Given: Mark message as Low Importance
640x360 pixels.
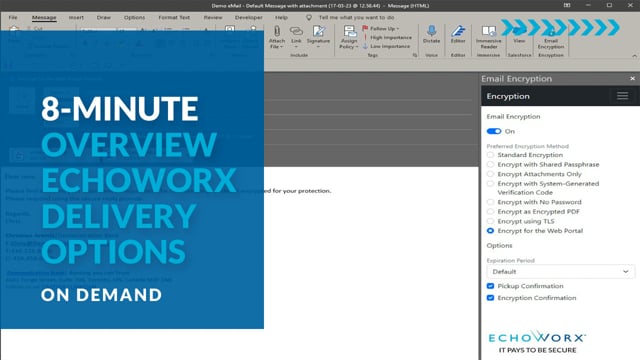Looking at the screenshot, I should (x=387, y=47).
